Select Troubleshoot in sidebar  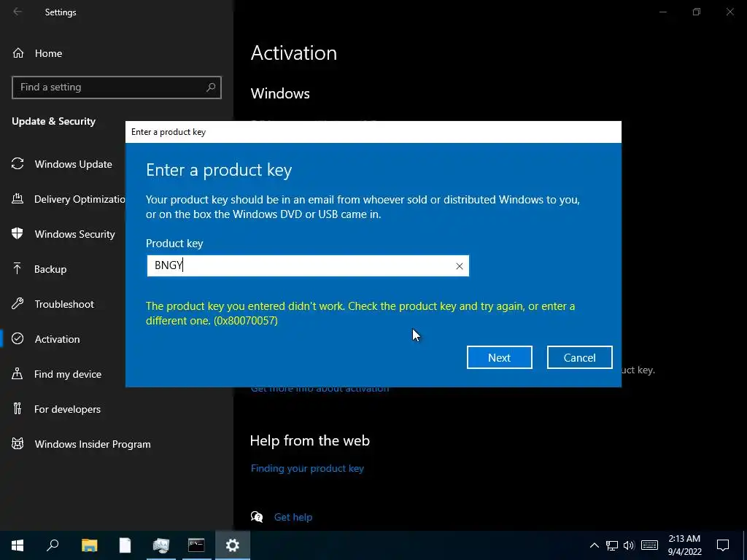tap(64, 304)
